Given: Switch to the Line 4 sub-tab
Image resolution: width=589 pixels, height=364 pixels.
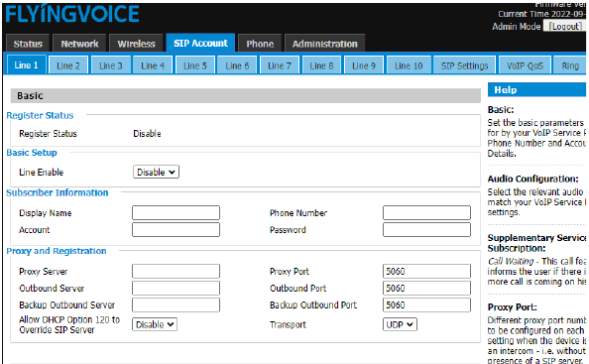Looking at the screenshot, I should coord(153,65).
